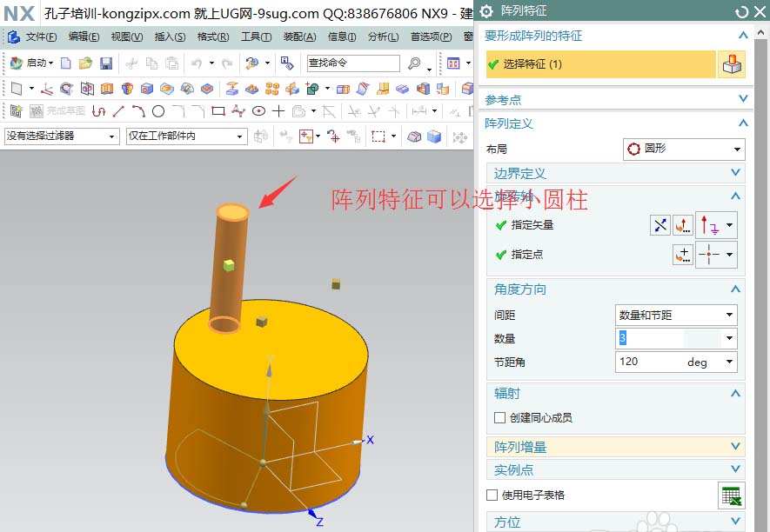The height and width of the screenshot is (532, 770).
Task: Select the Studio Spline tool
Action: (x=238, y=111)
